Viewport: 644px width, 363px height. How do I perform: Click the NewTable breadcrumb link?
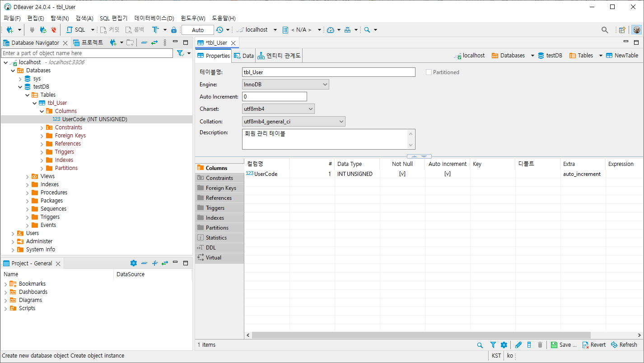tap(622, 56)
